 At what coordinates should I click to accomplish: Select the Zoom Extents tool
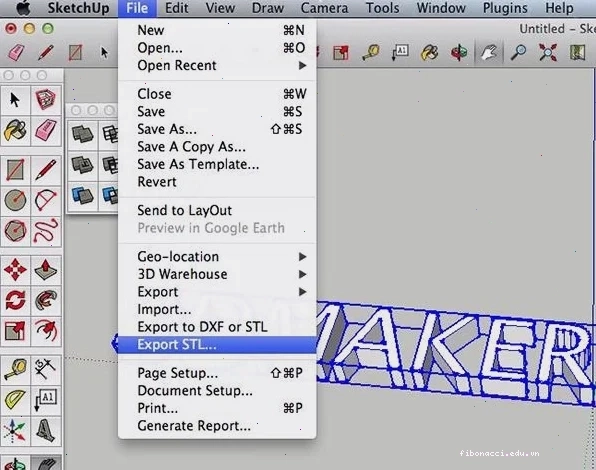pos(548,52)
